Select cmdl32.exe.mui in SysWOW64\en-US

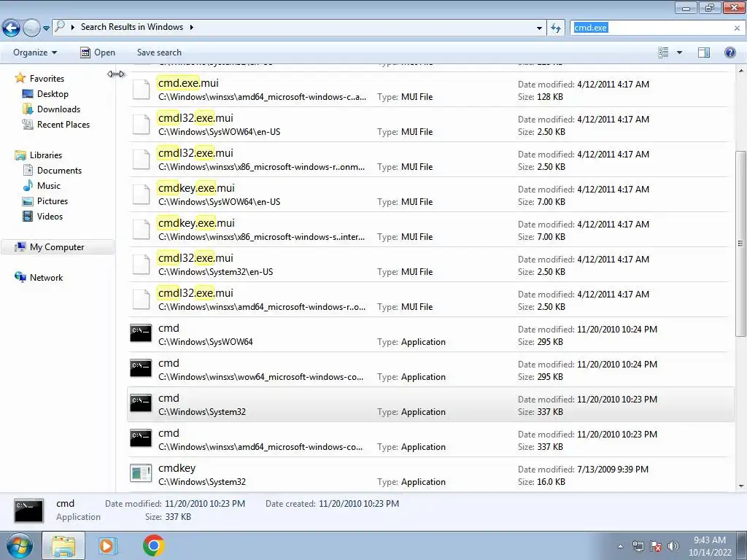click(429, 125)
